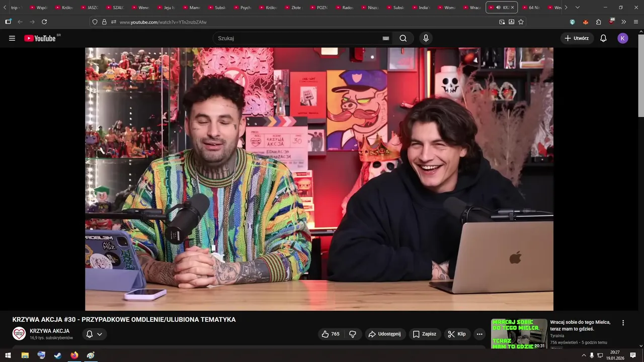Open browser extensions puzzle icon
644x362 pixels.
pos(598,22)
